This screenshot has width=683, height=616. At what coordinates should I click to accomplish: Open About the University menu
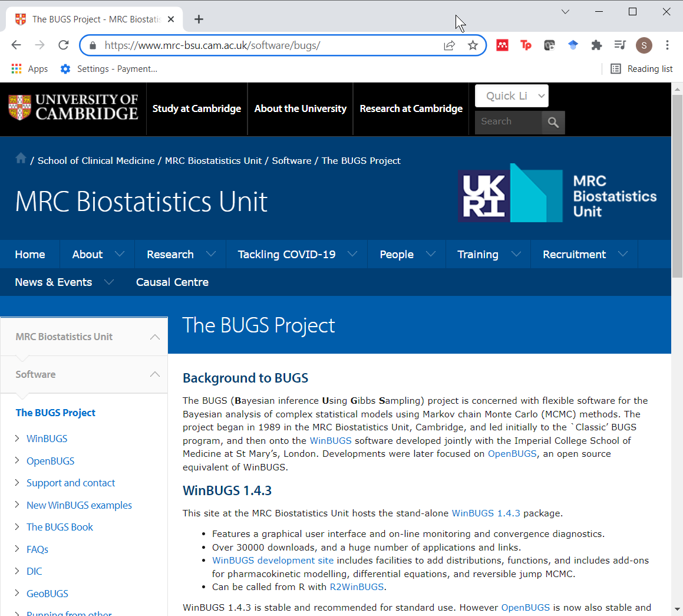300,109
